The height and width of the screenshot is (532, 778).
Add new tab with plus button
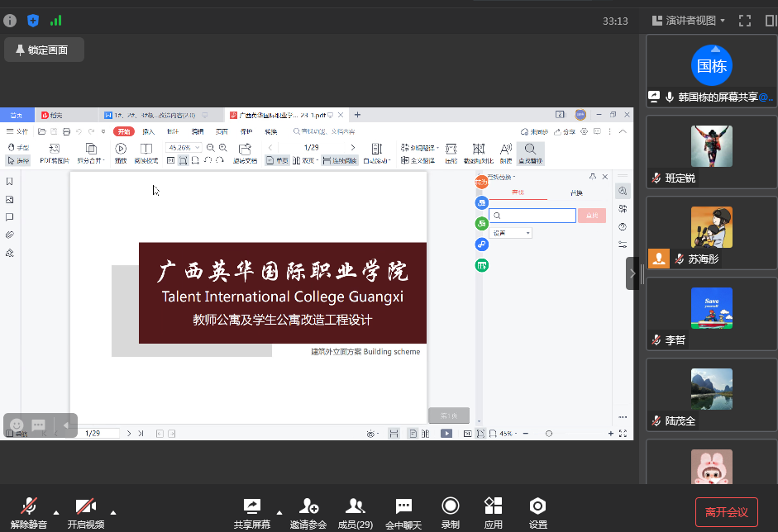357,115
